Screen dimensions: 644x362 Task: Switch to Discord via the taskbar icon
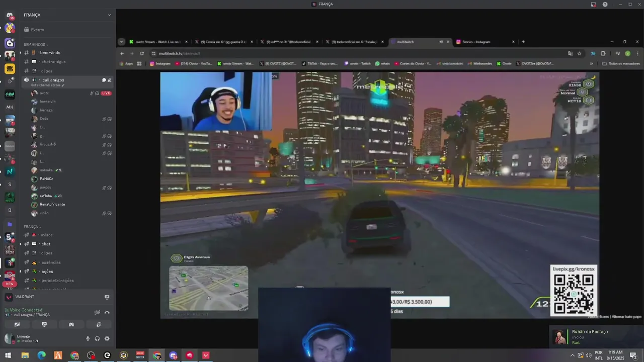tap(173, 355)
